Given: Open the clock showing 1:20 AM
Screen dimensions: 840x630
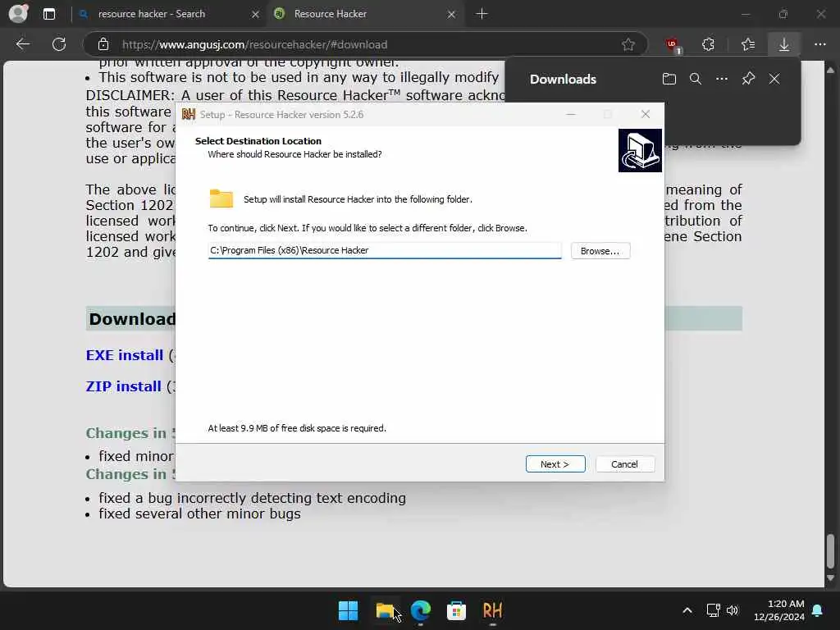Looking at the screenshot, I should [779, 610].
